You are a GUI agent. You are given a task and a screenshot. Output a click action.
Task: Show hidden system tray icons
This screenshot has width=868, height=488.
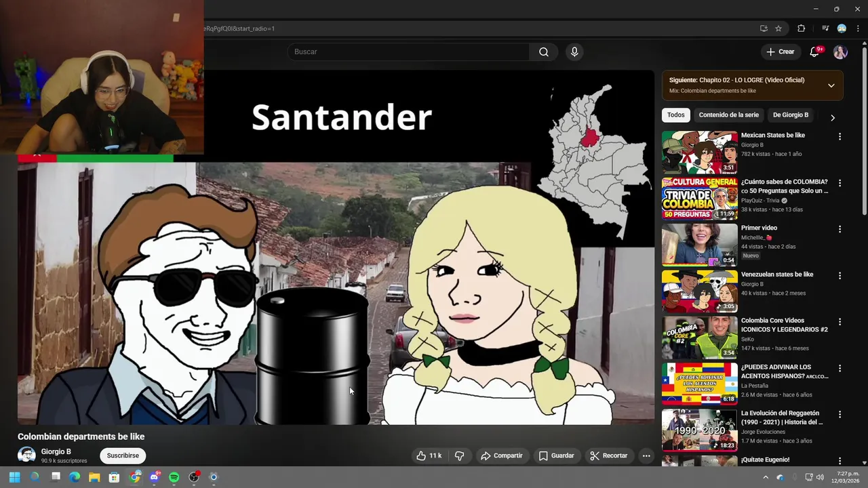click(x=766, y=477)
